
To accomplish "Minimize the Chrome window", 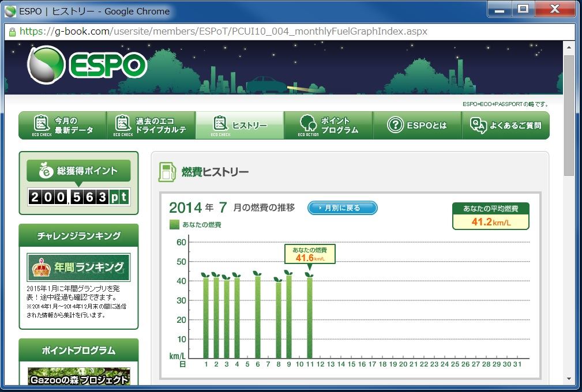I will (x=500, y=9).
